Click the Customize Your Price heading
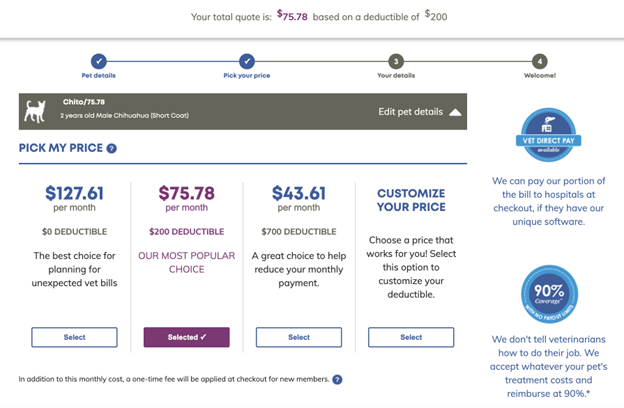624x408 pixels. pos(411,199)
